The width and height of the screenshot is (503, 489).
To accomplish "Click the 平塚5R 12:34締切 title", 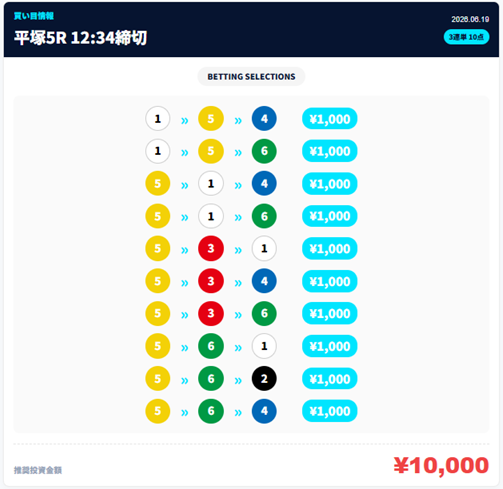I will coord(80,38).
